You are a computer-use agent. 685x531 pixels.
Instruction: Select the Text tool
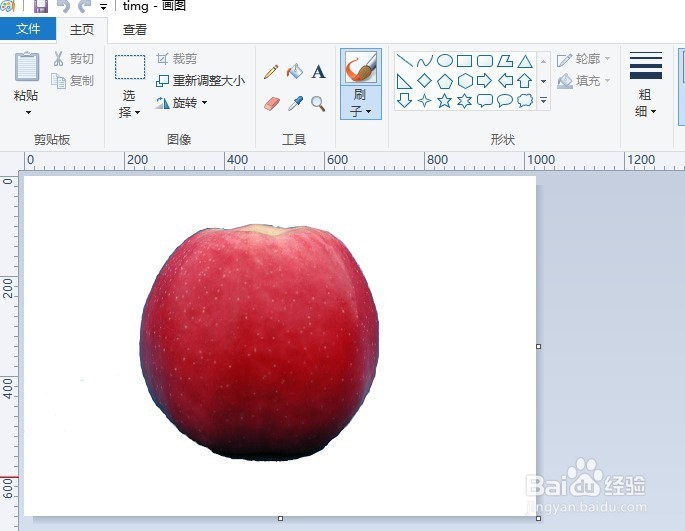[x=318, y=72]
